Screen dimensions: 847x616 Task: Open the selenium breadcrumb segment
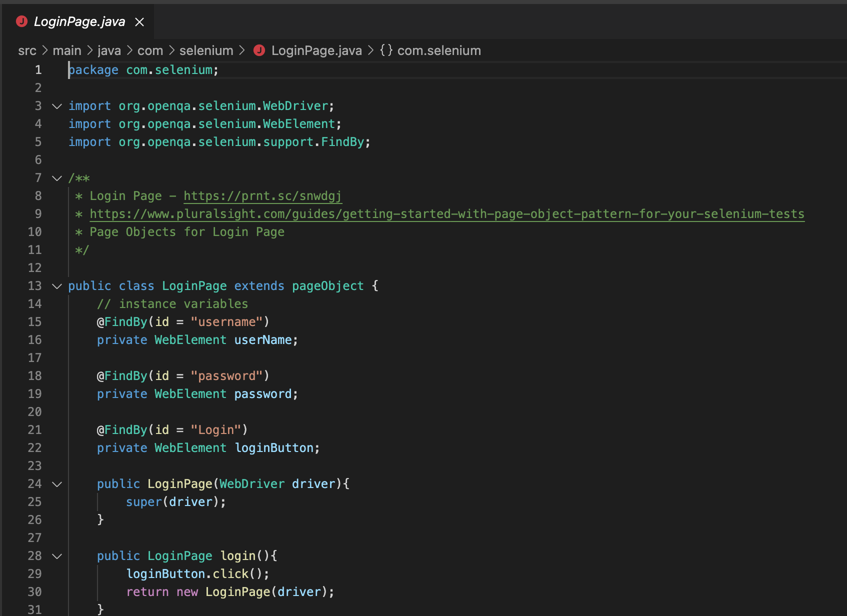coord(206,50)
